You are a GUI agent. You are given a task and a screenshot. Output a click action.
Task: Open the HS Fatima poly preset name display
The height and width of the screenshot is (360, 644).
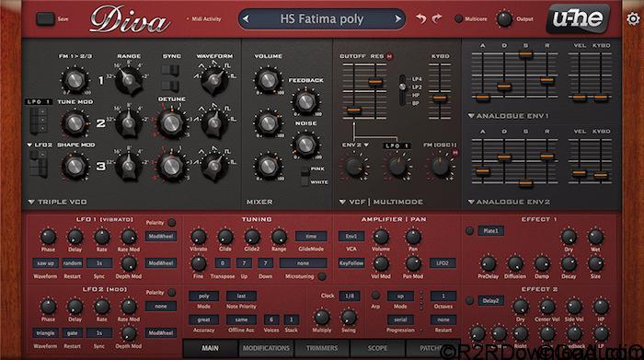click(322, 19)
